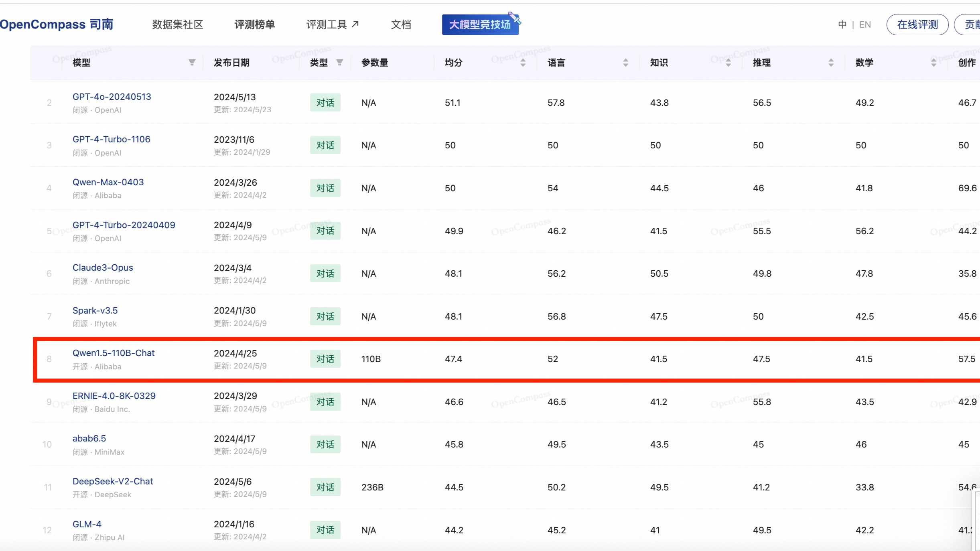Open the 评测工具 external link
This screenshot has width=980, height=551.
(333, 24)
